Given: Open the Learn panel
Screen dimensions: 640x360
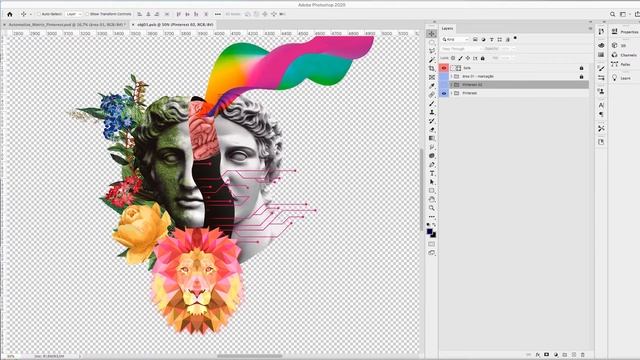Looking at the screenshot, I should pyautogui.click(x=622, y=78).
